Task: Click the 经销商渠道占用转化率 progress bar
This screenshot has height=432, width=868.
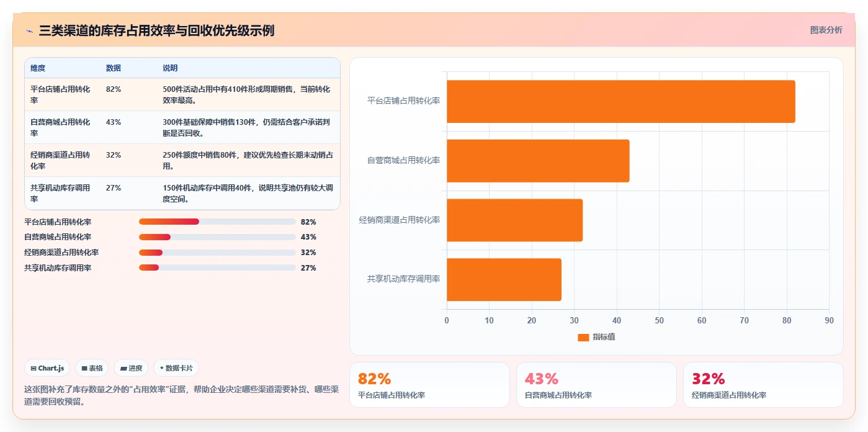Action: coord(217,253)
